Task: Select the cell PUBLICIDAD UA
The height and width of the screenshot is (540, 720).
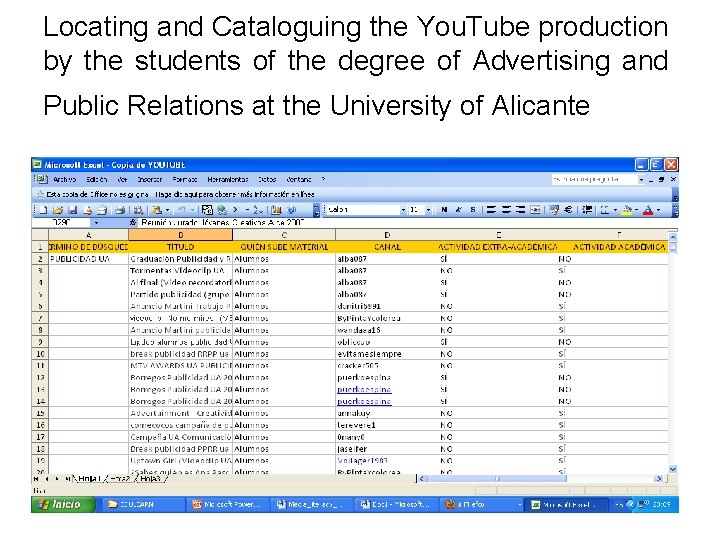Action: pos(89,259)
